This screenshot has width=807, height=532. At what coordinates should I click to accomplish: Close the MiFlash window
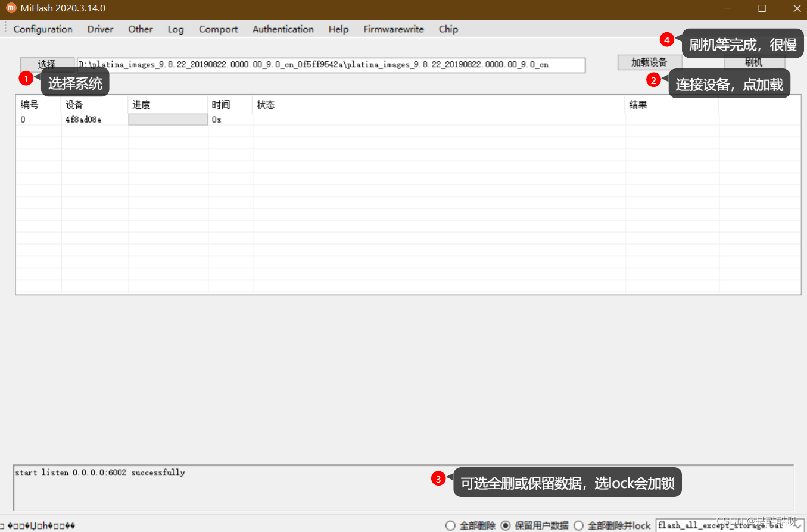coord(797,8)
